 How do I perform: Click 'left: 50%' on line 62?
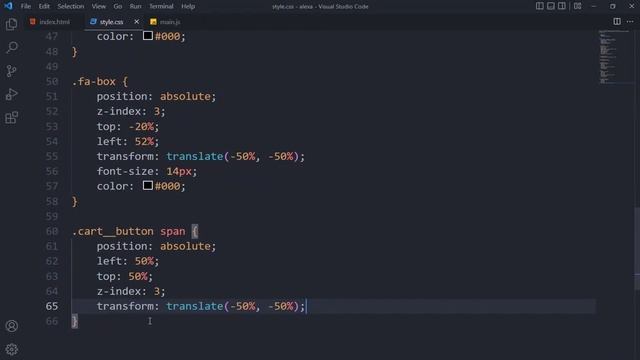point(125,261)
